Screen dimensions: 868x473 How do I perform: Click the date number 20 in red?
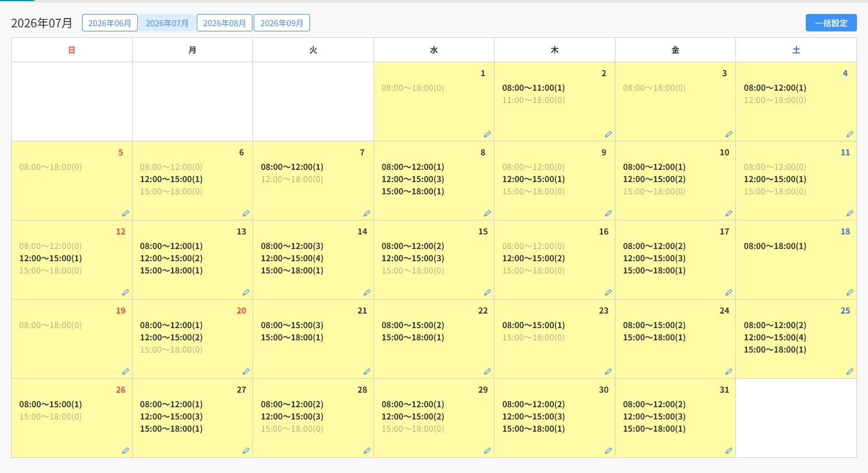click(241, 311)
